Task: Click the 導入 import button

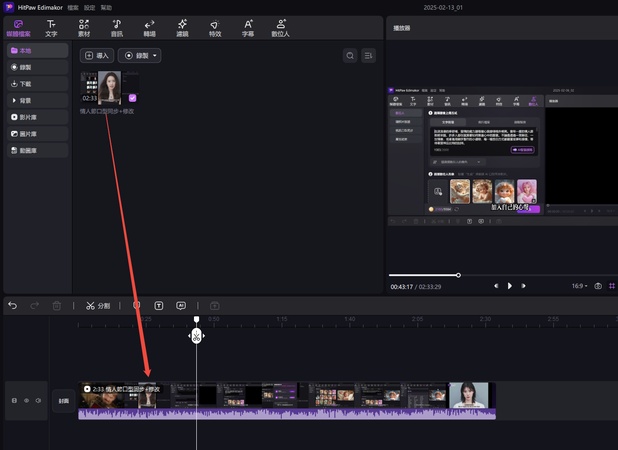Action: (x=97, y=56)
